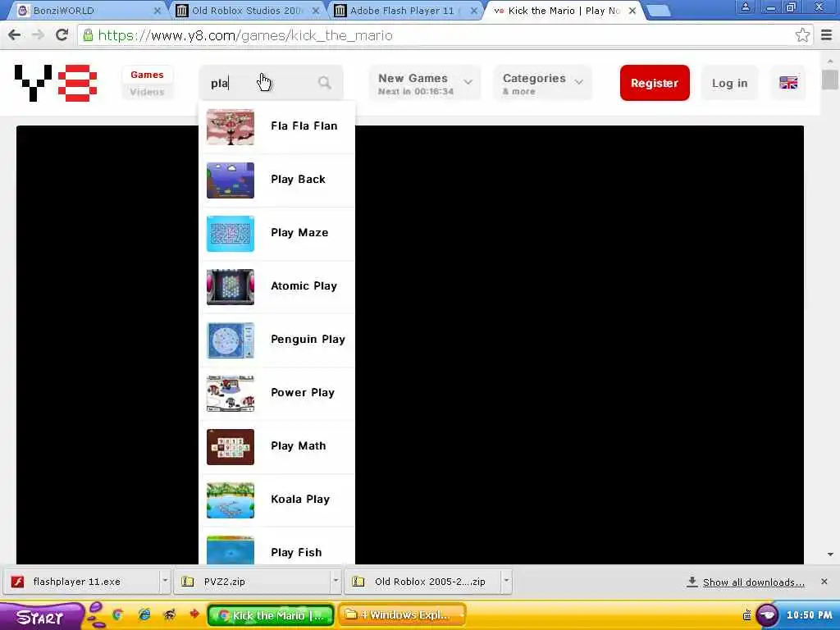This screenshot has height=630, width=840.
Task: Select Windows Explorer taskbar button
Action: [x=402, y=615]
